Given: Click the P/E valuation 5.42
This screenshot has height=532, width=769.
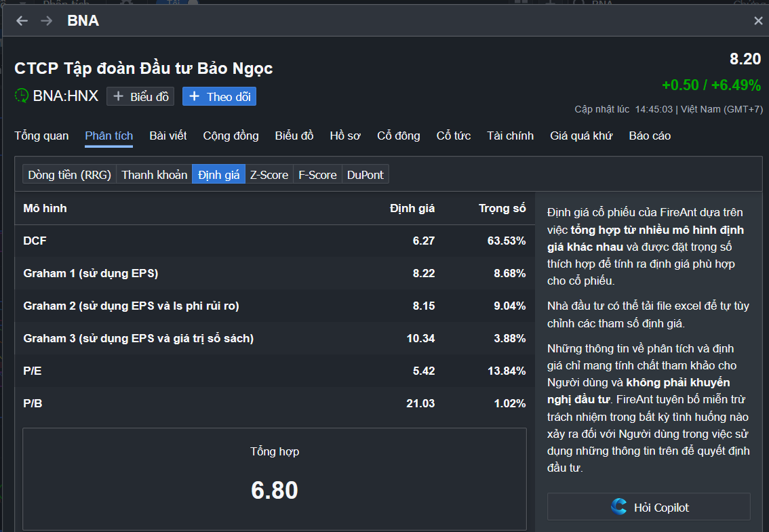Looking at the screenshot, I should (x=424, y=371).
